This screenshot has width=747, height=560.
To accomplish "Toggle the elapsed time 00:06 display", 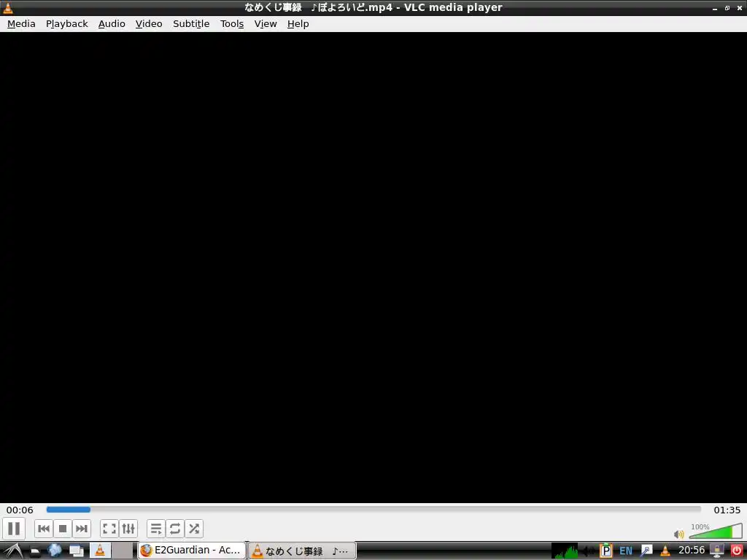I will (x=20, y=510).
